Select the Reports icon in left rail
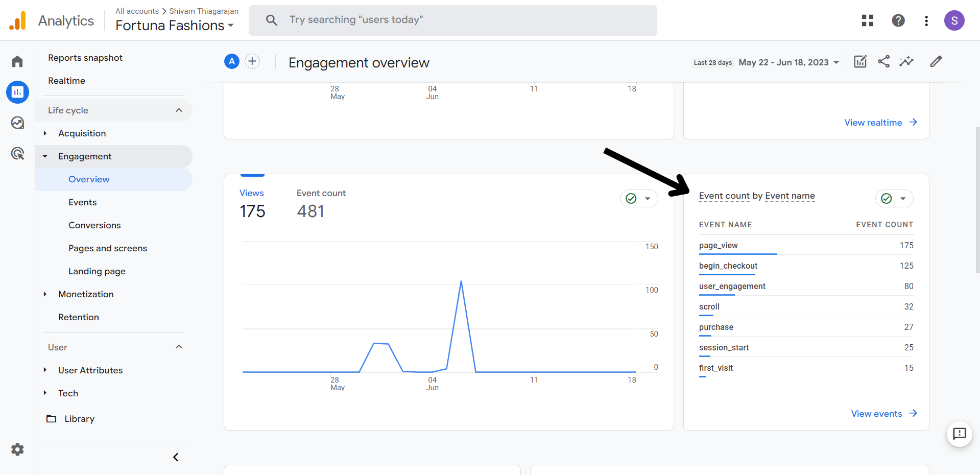This screenshot has width=980, height=475. [x=17, y=92]
